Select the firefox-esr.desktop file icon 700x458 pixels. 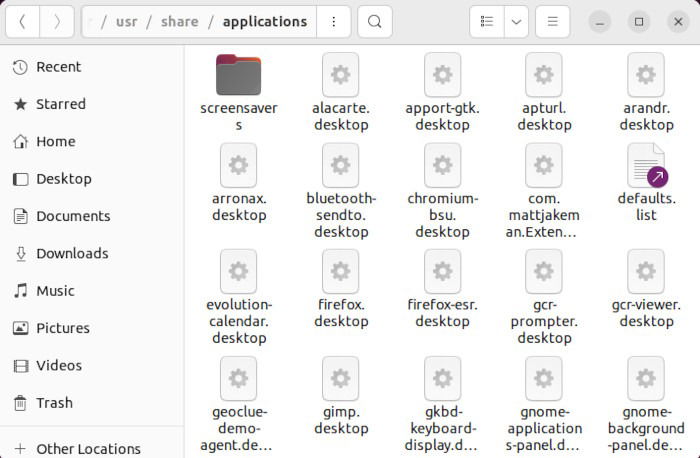(x=442, y=271)
